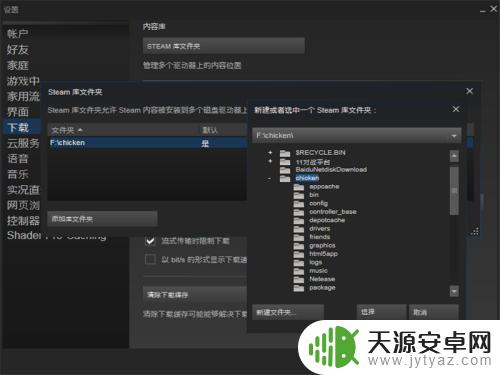
Task: Close the folder picker dialog
Action: (x=456, y=109)
